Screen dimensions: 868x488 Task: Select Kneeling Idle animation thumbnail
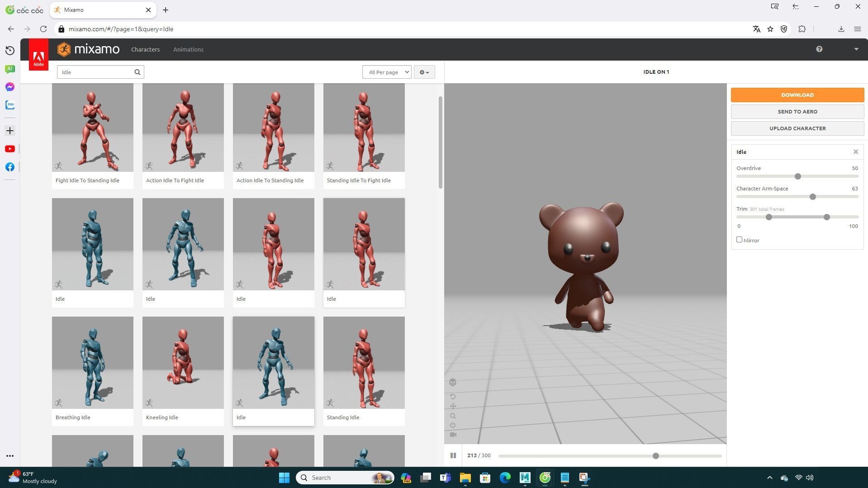(183, 363)
